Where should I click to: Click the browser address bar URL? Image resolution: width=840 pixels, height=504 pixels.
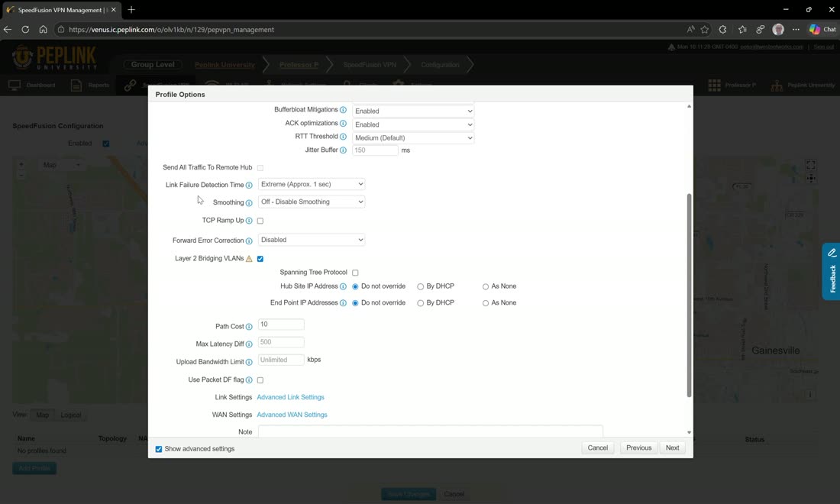coord(171,30)
